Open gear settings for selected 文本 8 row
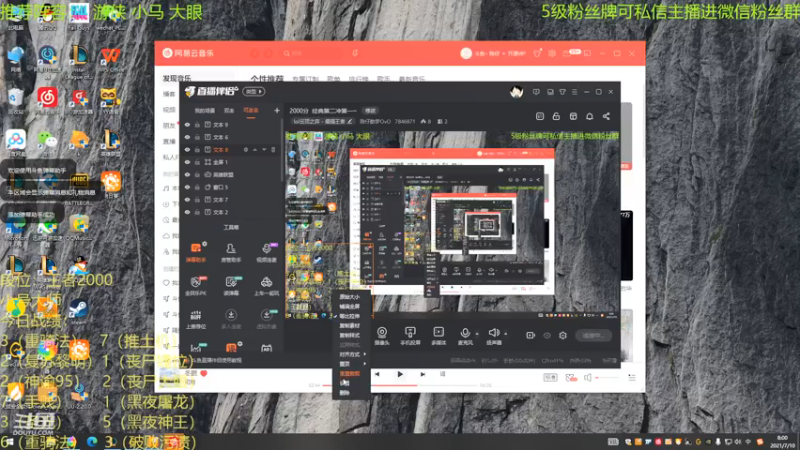Screen dimensions: 800x450 point(245,149)
